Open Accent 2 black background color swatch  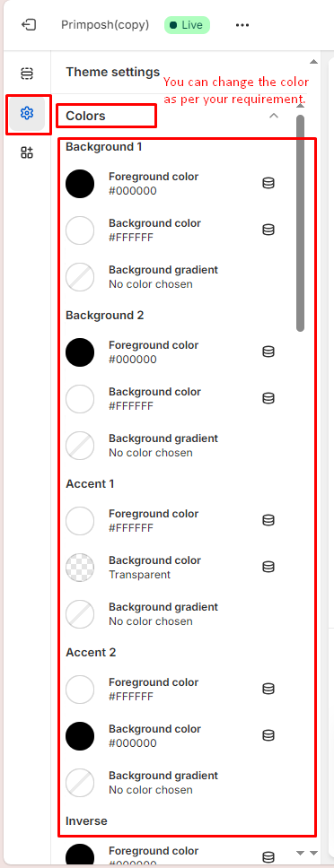click(80, 735)
